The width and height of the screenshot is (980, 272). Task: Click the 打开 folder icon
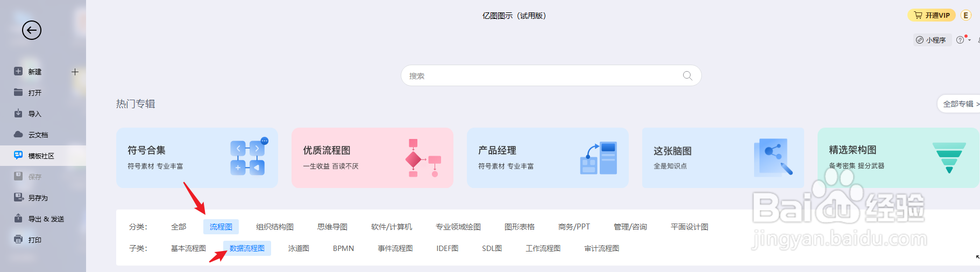(x=18, y=92)
